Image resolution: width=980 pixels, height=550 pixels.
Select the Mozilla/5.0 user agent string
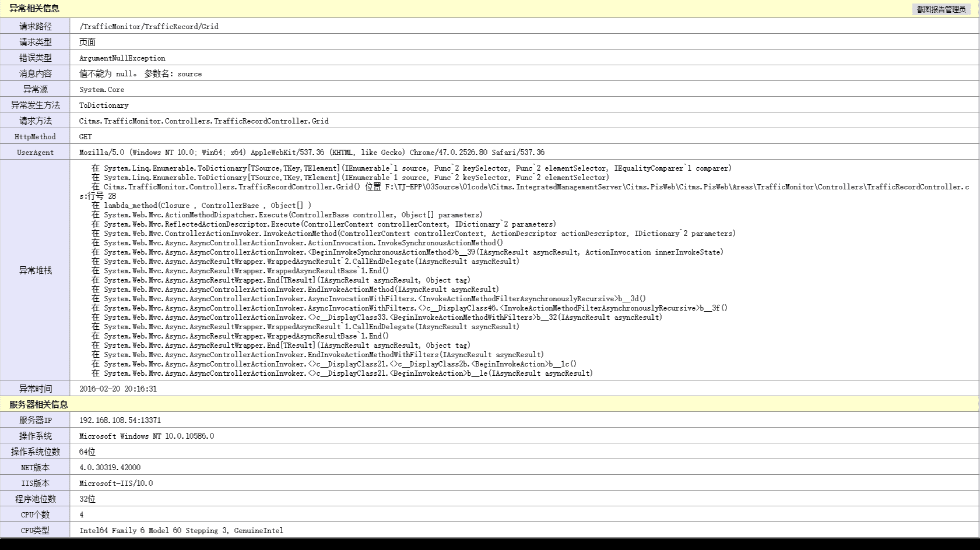pyautogui.click(x=312, y=152)
